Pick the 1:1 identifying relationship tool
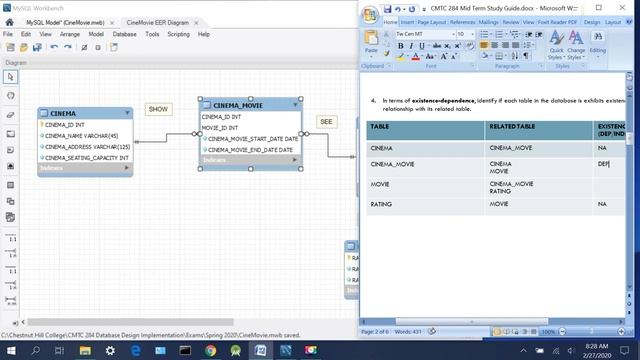Screen dimensions: 640x360 11,269
